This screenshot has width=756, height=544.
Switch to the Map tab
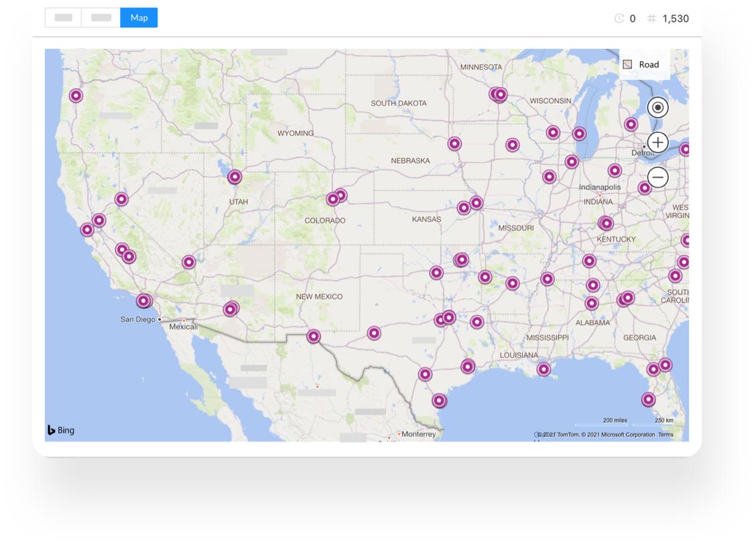coord(139,17)
